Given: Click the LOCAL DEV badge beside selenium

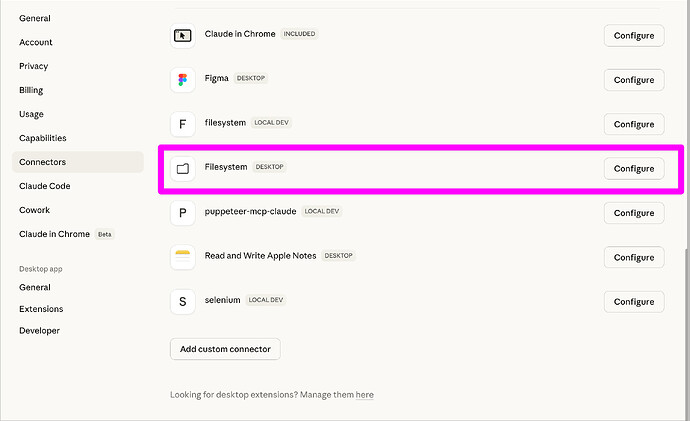Looking at the screenshot, I should (266, 300).
